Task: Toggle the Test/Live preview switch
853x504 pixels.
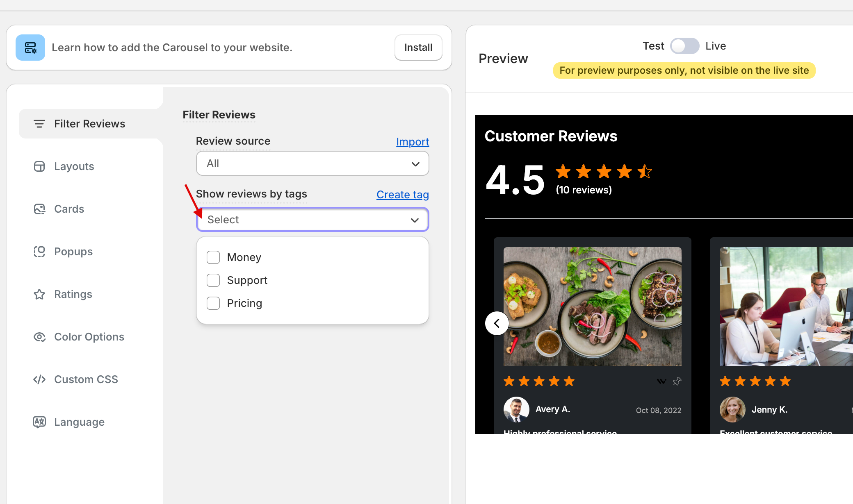Action: click(684, 46)
